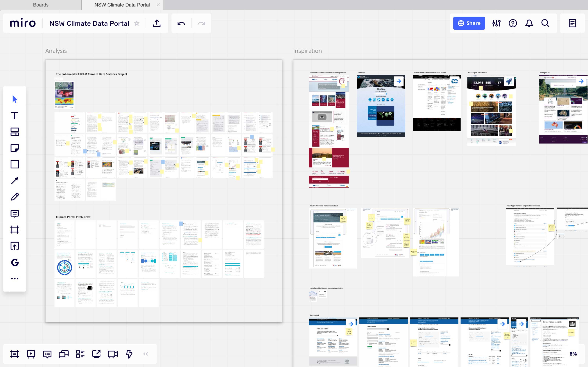Select the Frame tool in left toolbar
588x367 pixels.
pyautogui.click(x=15, y=230)
